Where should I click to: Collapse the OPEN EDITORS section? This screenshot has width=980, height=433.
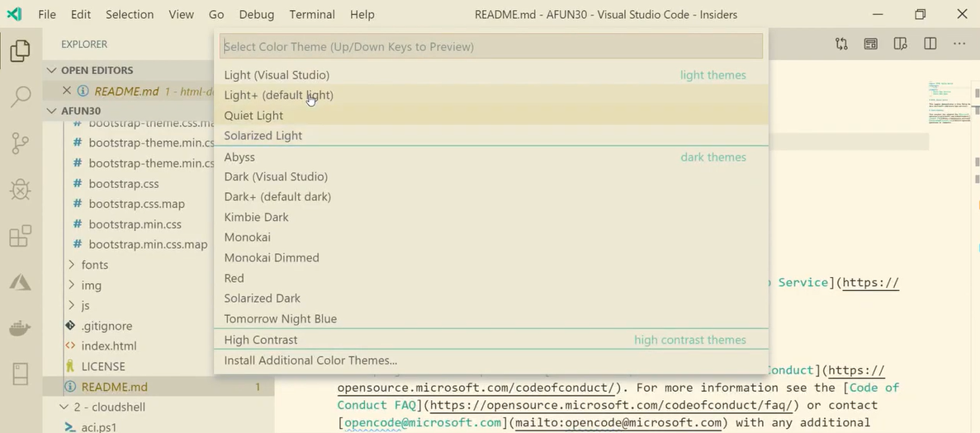click(x=53, y=70)
